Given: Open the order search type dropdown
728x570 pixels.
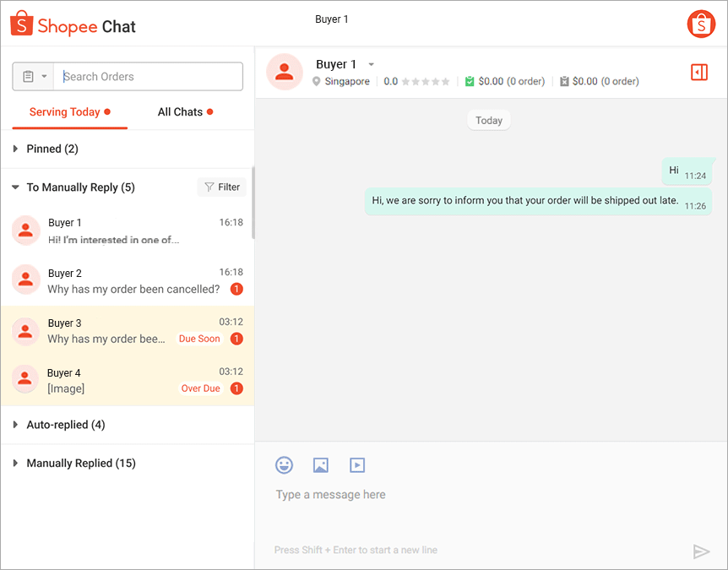Looking at the screenshot, I should tap(34, 77).
